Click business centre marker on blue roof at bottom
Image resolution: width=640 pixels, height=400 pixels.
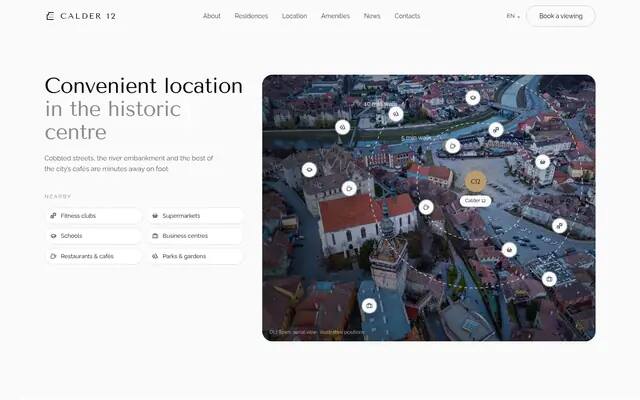coord(369,305)
